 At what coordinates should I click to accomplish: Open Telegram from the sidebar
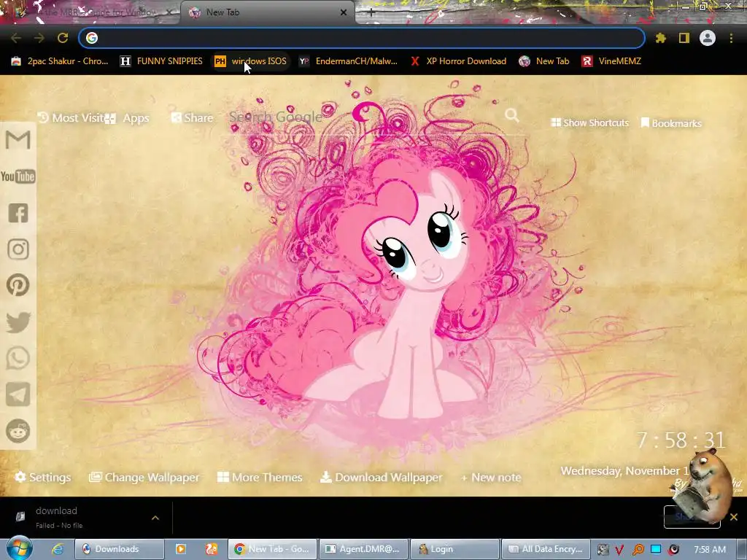(18, 394)
